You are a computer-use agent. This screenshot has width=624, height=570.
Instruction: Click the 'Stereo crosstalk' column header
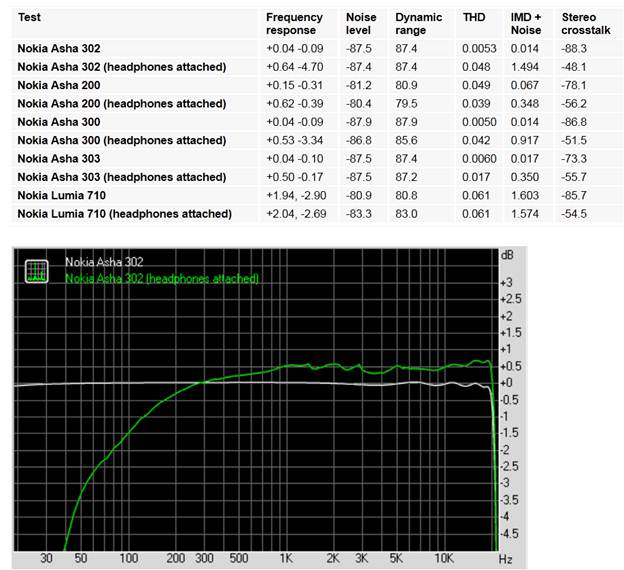point(586,23)
